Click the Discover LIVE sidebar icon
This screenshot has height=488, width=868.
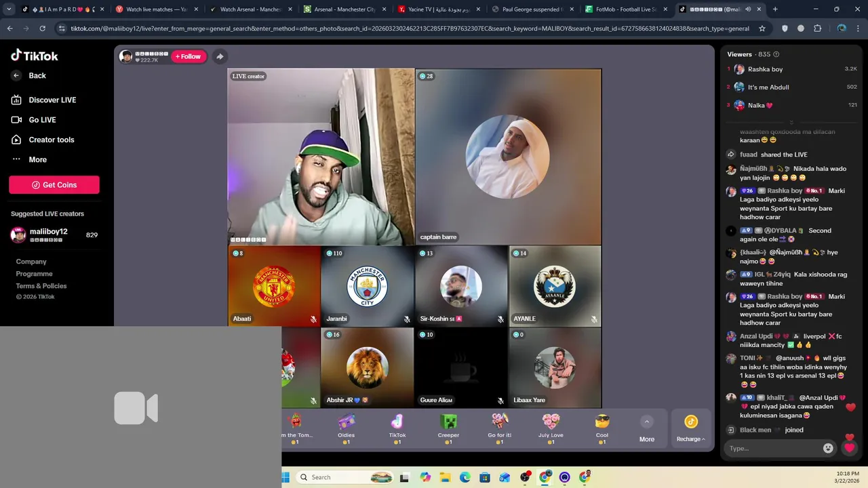click(17, 100)
